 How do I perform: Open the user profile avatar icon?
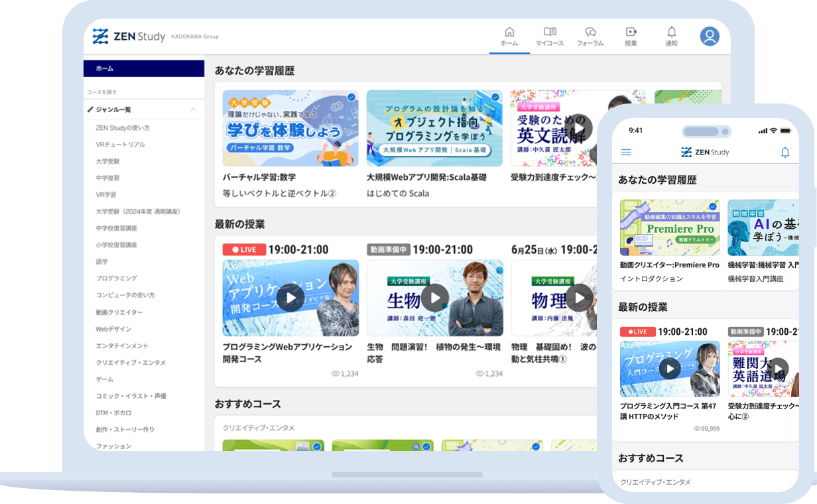click(710, 36)
